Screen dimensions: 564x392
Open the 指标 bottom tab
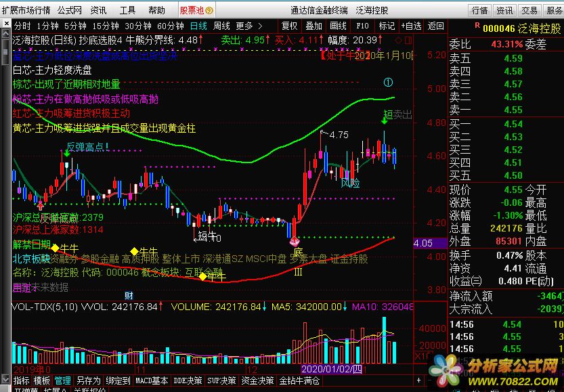[x=21, y=380]
